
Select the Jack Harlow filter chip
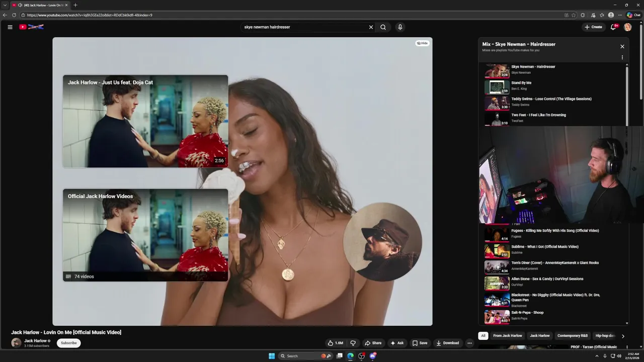click(x=540, y=335)
